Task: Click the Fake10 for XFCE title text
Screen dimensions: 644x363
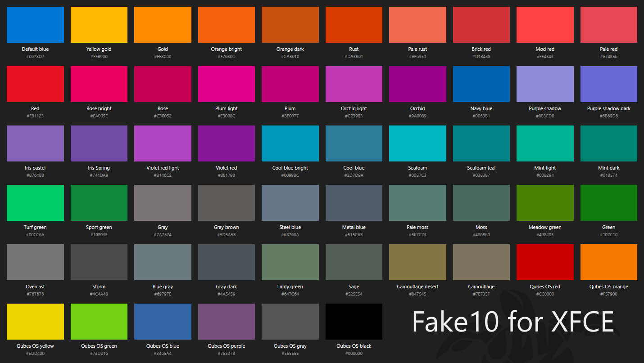Action: click(513, 322)
